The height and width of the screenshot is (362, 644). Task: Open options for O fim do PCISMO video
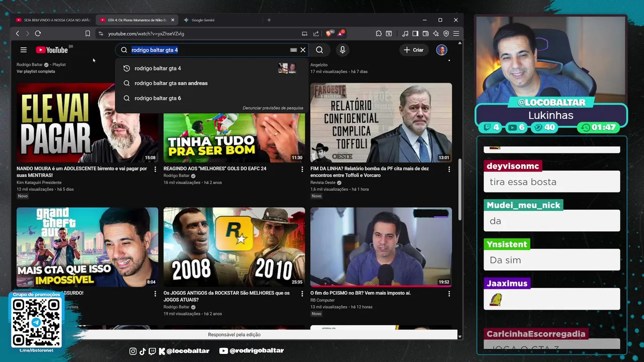click(x=449, y=294)
